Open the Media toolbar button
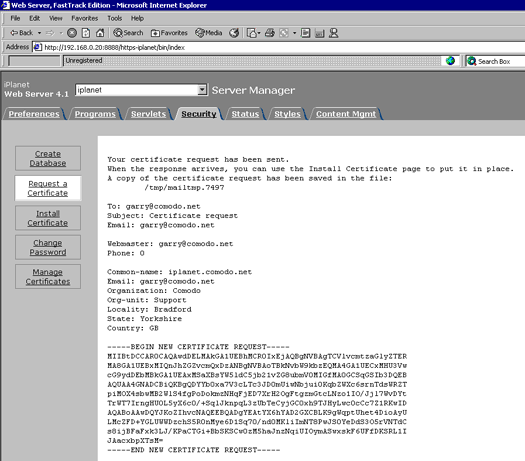 tap(209, 33)
